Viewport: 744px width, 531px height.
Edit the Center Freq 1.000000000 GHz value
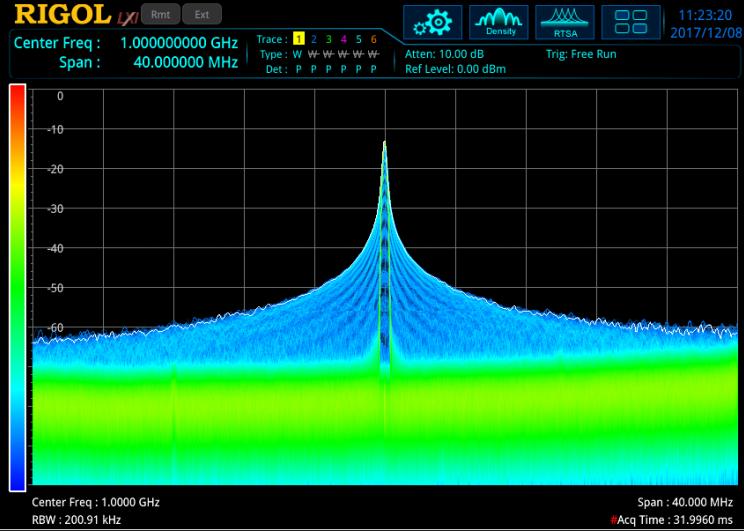(179, 43)
